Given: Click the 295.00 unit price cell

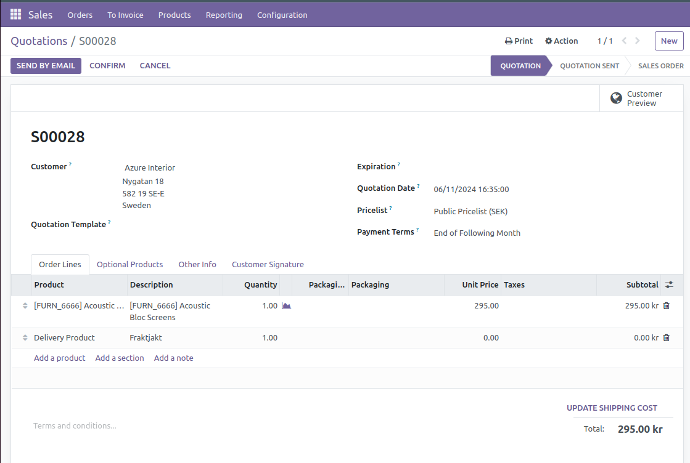Looking at the screenshot, I should [x=486, y=305].
